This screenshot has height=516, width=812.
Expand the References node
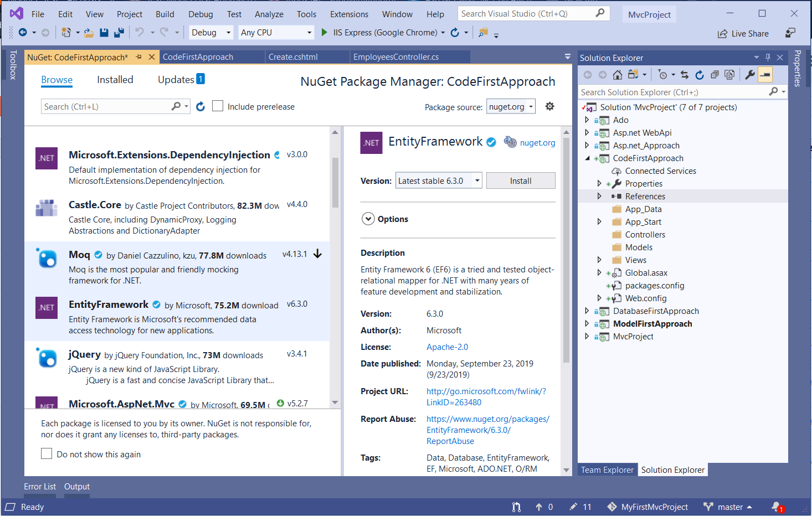(x=599, y=196)
